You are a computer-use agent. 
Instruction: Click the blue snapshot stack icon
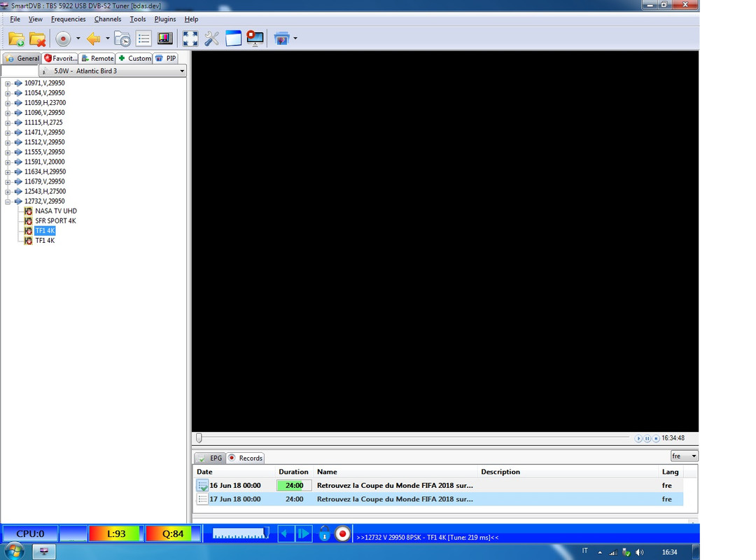pyautogui.click(x=281, y=38)
